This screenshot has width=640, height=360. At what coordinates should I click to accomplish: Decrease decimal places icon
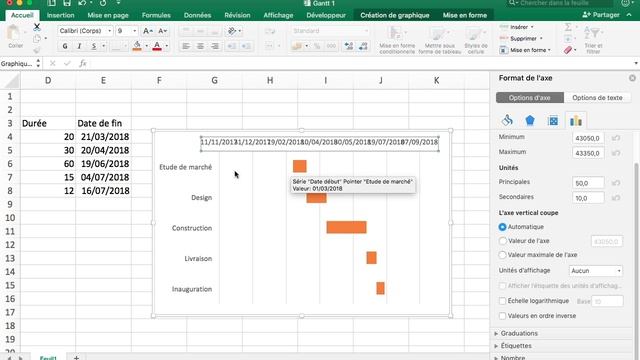click(x=363, y=47)
